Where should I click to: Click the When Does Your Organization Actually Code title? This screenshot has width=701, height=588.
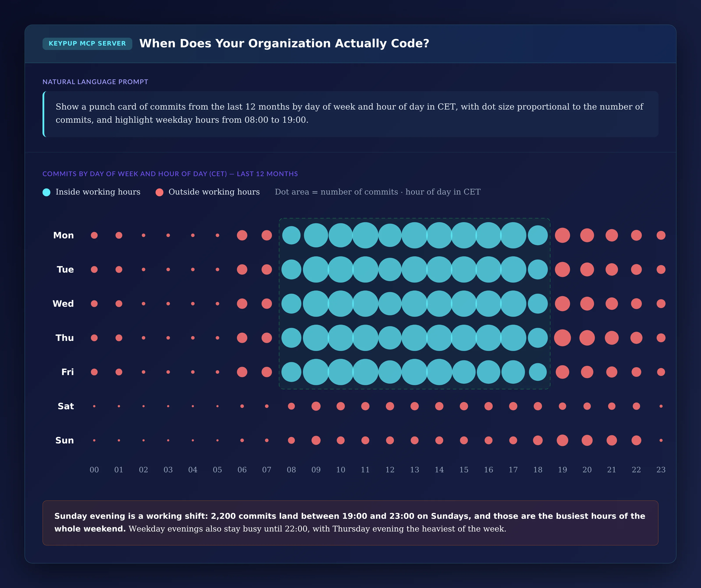(x=284, y=44)
